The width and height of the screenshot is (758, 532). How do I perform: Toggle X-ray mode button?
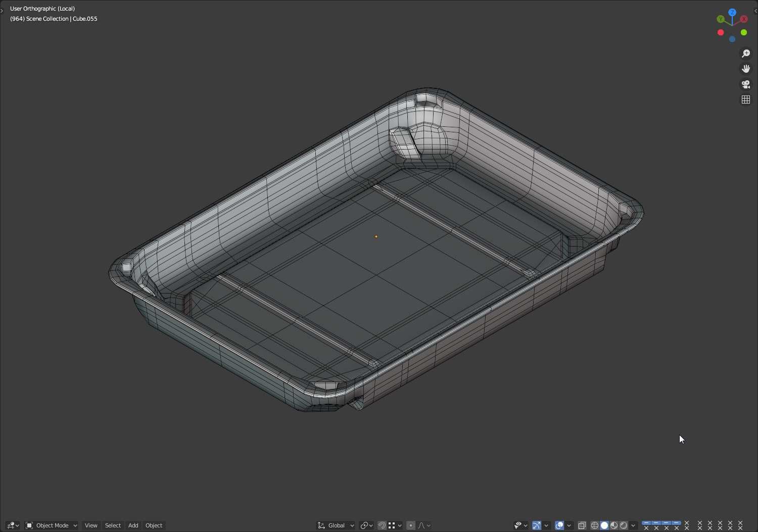582,525
